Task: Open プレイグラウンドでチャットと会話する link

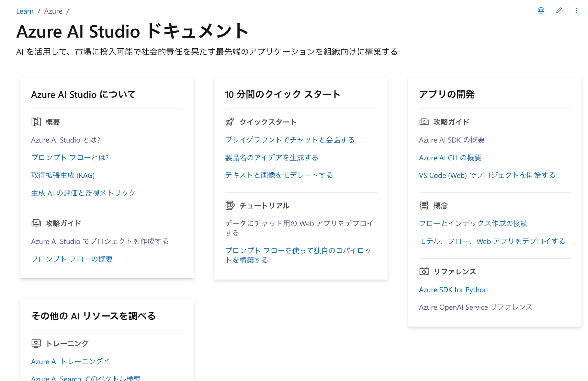Action: [x=290, y=140]
